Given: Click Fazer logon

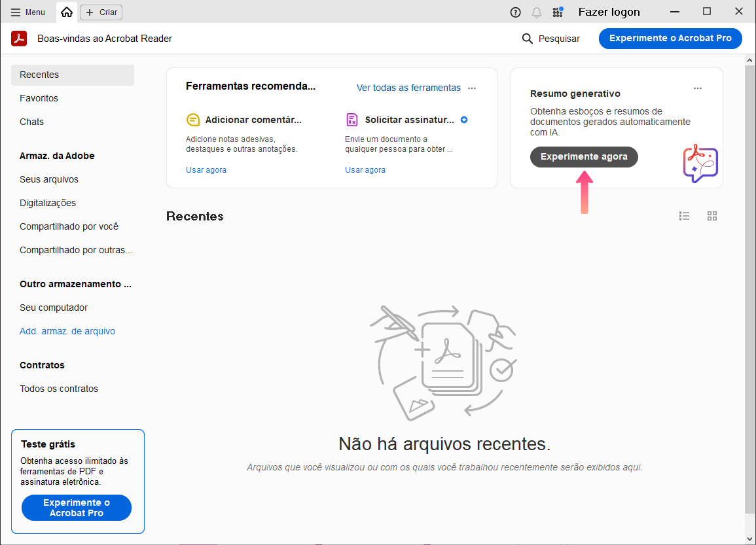Looking at the screenshot, I should pos(609,12).
